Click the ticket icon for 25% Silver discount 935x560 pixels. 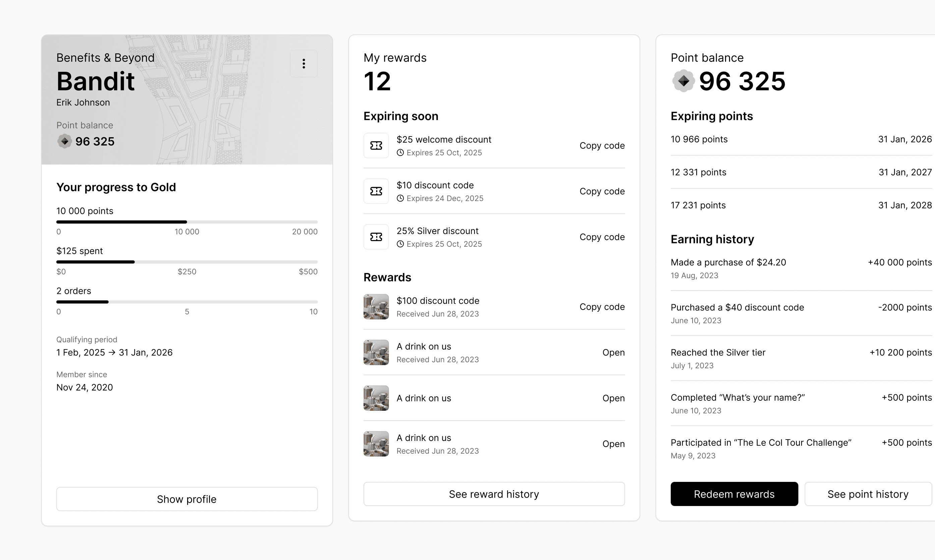pyautogui.click(x=376, y=237)
